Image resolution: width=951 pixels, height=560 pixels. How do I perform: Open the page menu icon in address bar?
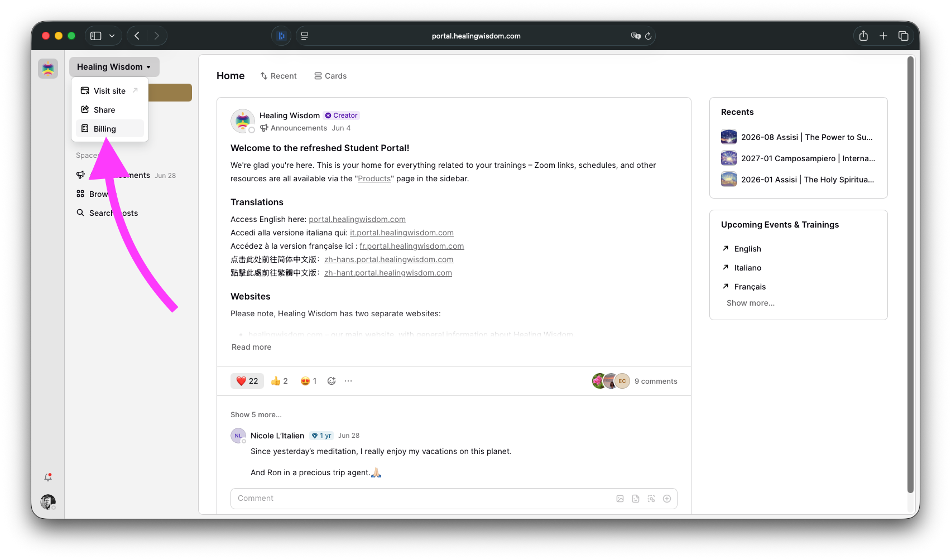(x=305, y=36)
